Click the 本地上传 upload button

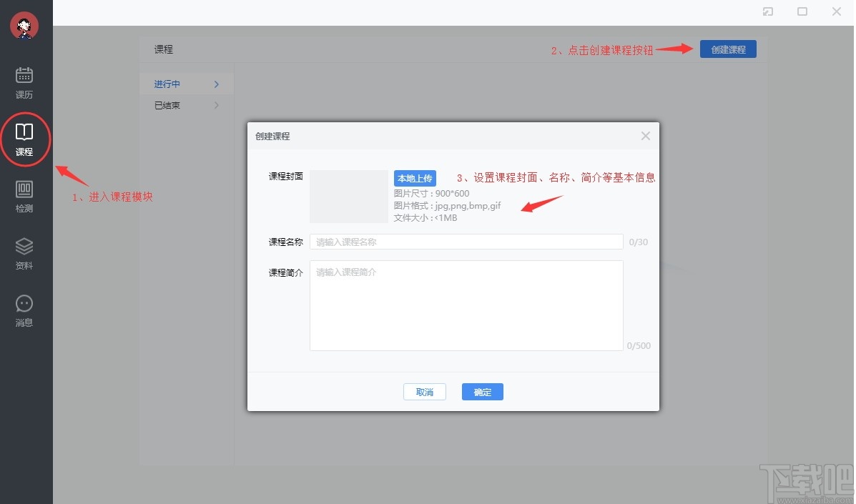(415, 178)
